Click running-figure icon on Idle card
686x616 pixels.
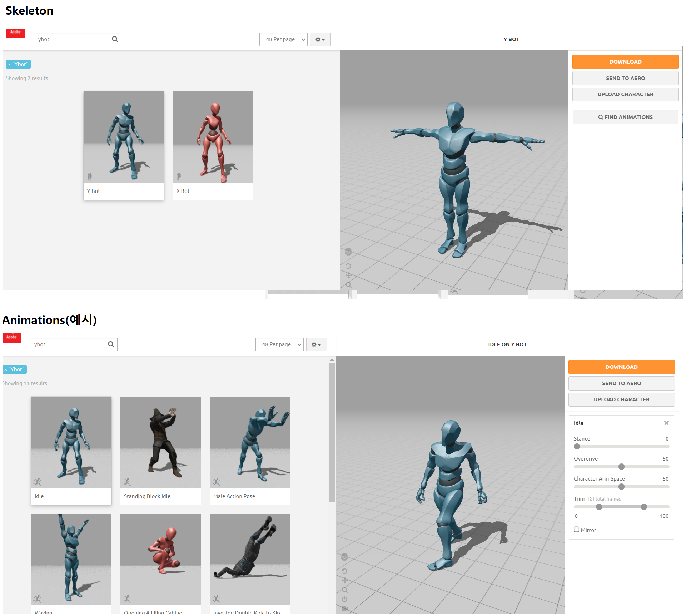(x=38, y=482)
